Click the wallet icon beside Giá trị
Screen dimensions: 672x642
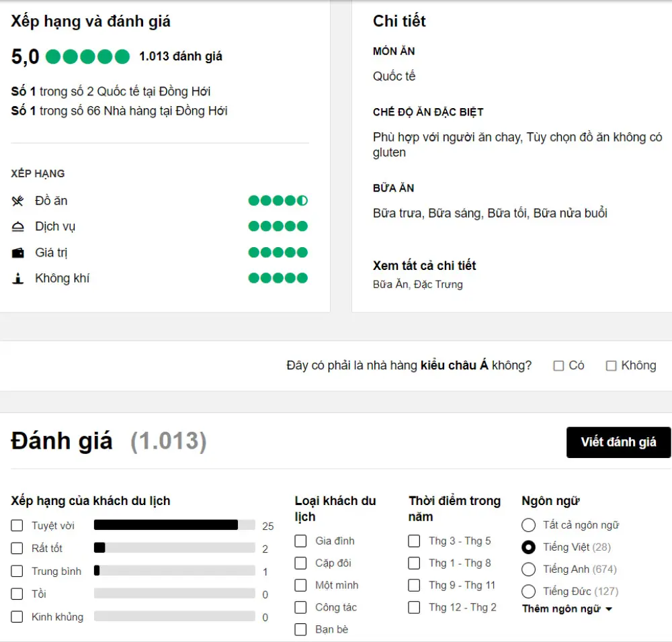17,253
